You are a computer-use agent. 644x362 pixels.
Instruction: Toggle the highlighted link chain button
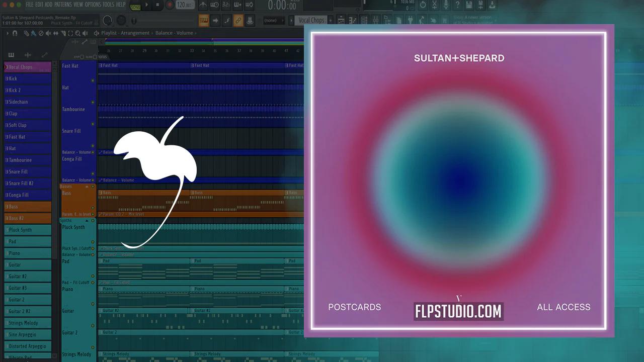point(238,21)
